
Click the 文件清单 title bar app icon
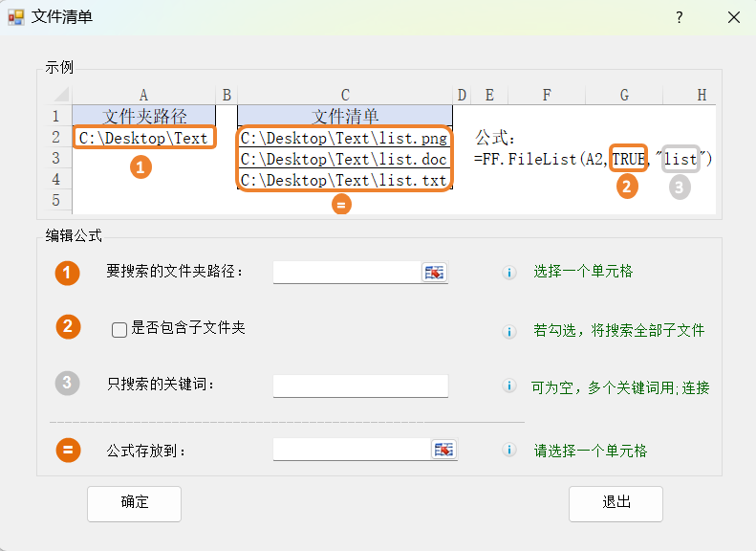(x=16, y=17)
